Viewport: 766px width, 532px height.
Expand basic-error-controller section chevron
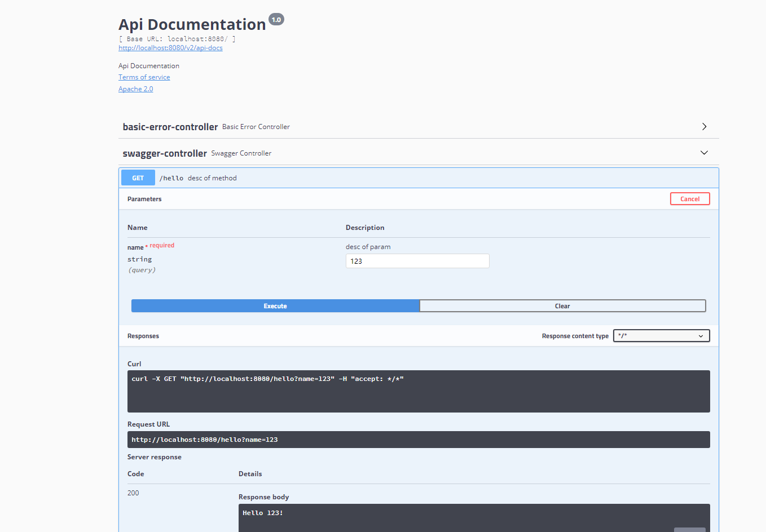[x=704, y=127]
